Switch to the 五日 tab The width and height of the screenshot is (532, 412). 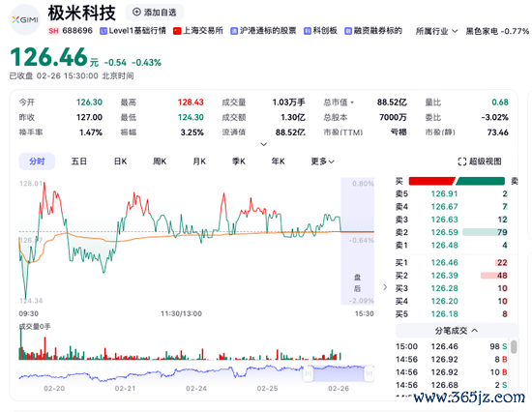click(78, 162)
